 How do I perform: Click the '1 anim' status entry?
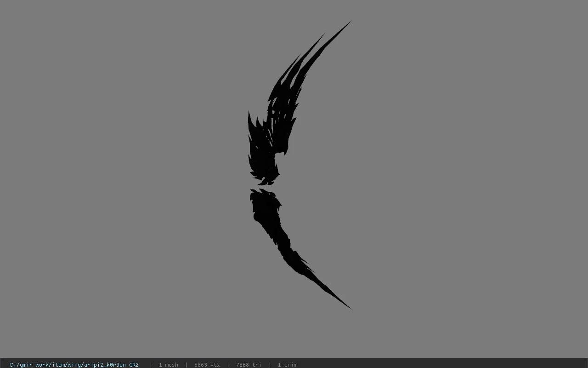(288, 364)
